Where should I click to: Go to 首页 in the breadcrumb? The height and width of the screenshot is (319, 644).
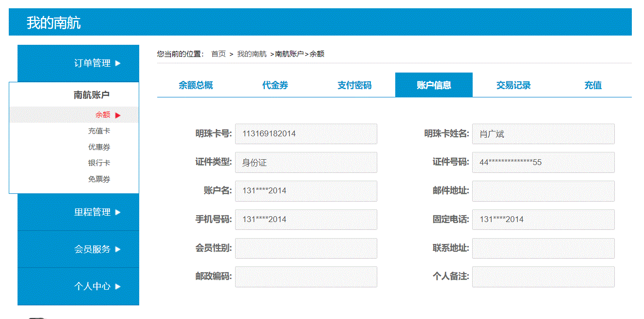pyautogui.click(x=219, y=54)
